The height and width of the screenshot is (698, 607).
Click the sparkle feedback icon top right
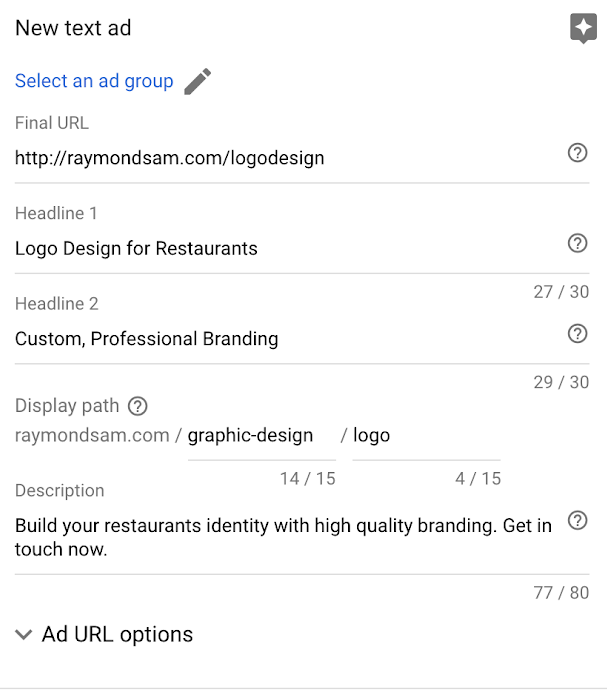[x=583, y=28]
